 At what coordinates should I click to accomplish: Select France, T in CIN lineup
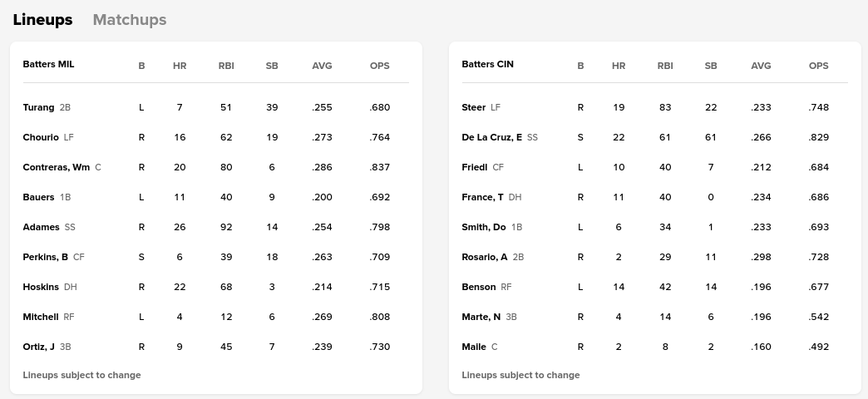[x=482, y=197]
